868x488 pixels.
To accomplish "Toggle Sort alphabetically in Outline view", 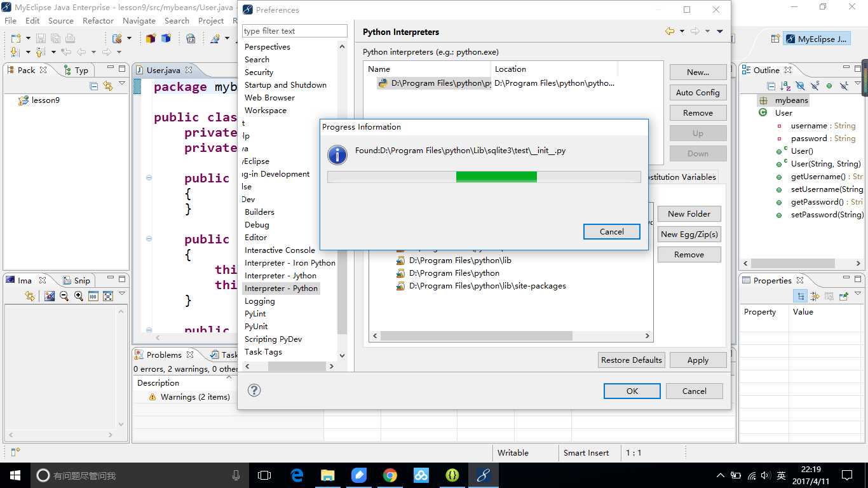I will coord(785,86).
